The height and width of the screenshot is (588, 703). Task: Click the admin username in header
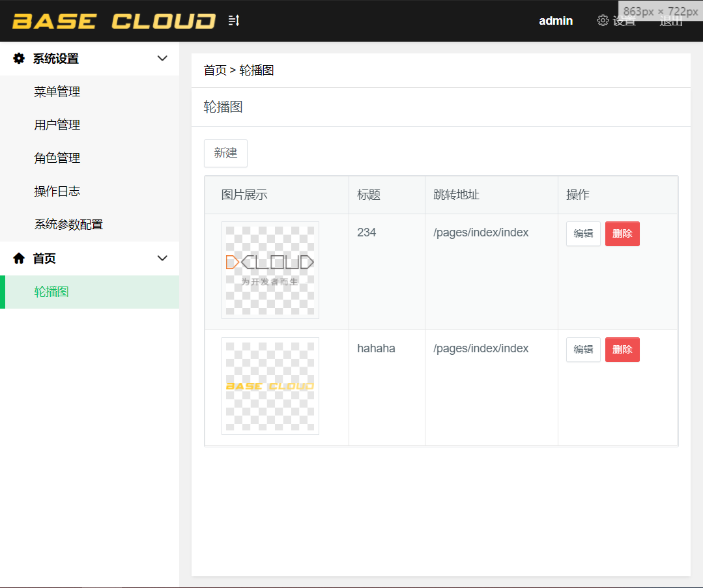click(556, 21)
